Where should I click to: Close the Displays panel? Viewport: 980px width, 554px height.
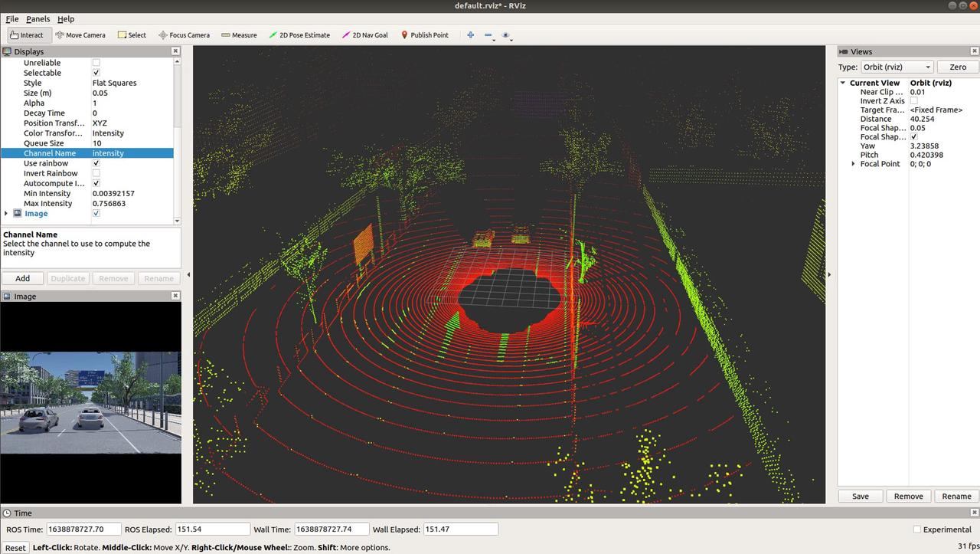tap(175, 51)
